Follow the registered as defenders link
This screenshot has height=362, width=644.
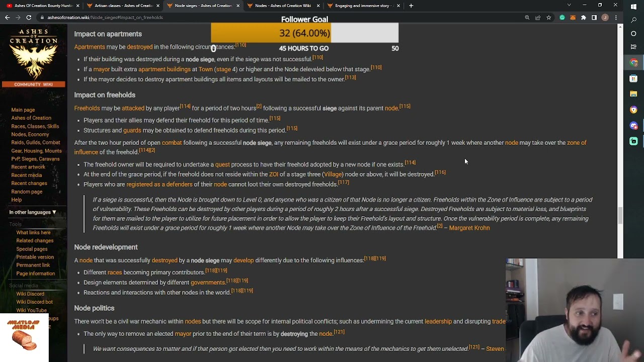point(159,185)
